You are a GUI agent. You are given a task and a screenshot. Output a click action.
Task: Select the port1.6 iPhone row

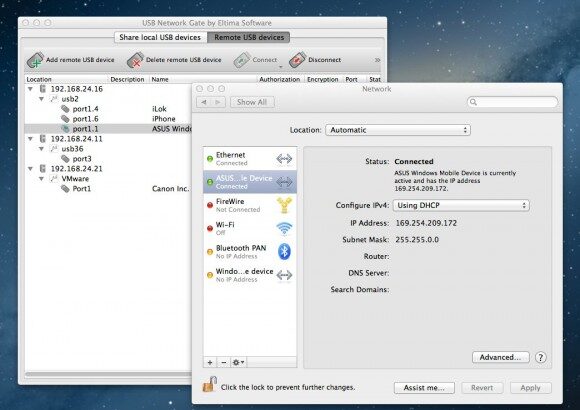(x=108, y=119)
